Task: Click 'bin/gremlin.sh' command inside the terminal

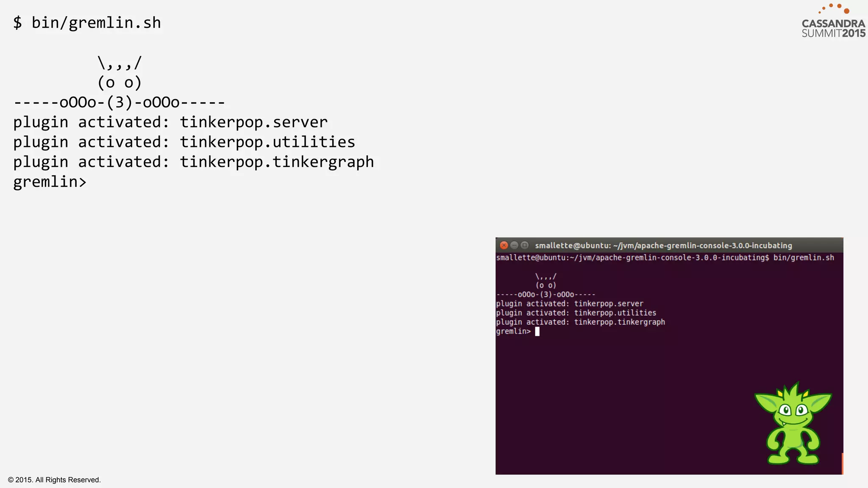Action: (x=803, y=258)
